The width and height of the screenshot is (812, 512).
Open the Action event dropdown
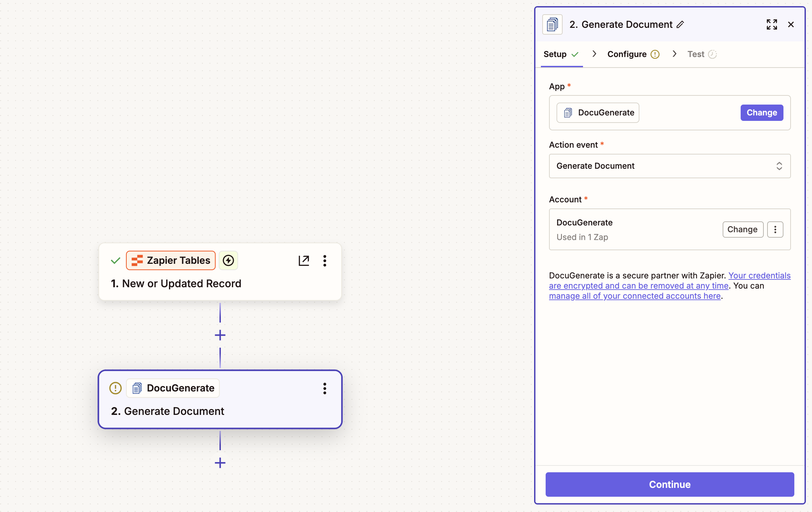(670, 166)
